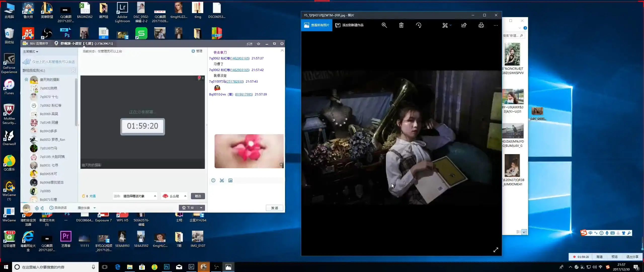Click the 下台 leave stage button
This screenshot has height=272, width=644.
click(x=188, y=208)
